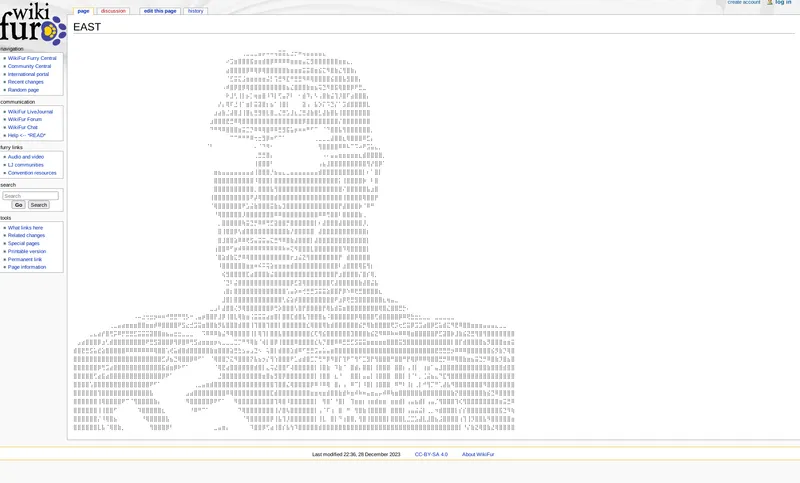Click the log in link
800x483 pixels.
pyautogui.click(x=783, y=3)
